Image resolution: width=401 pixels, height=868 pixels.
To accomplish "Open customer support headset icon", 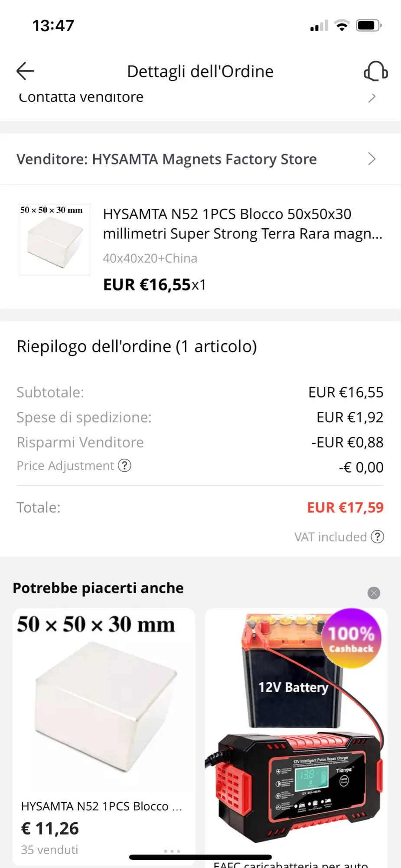I will pyautogui.click(x=375, y=71).
